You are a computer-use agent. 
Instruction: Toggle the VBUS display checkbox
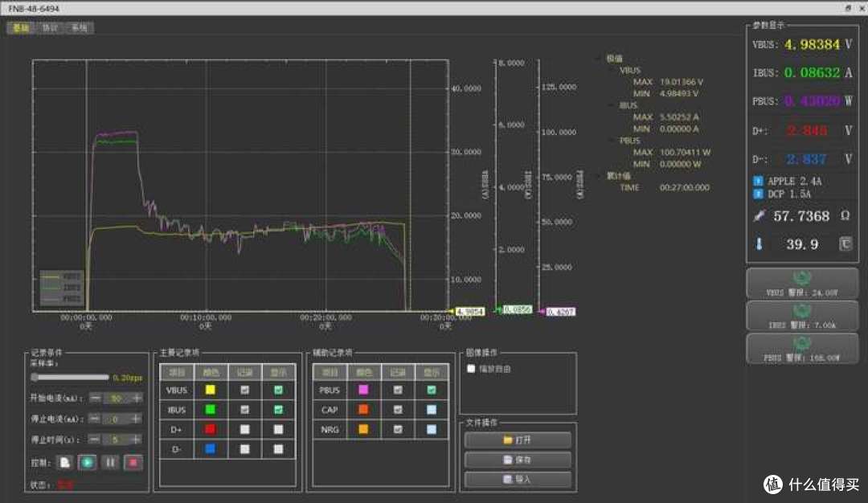pyautogui.click(x=278, y=391)
